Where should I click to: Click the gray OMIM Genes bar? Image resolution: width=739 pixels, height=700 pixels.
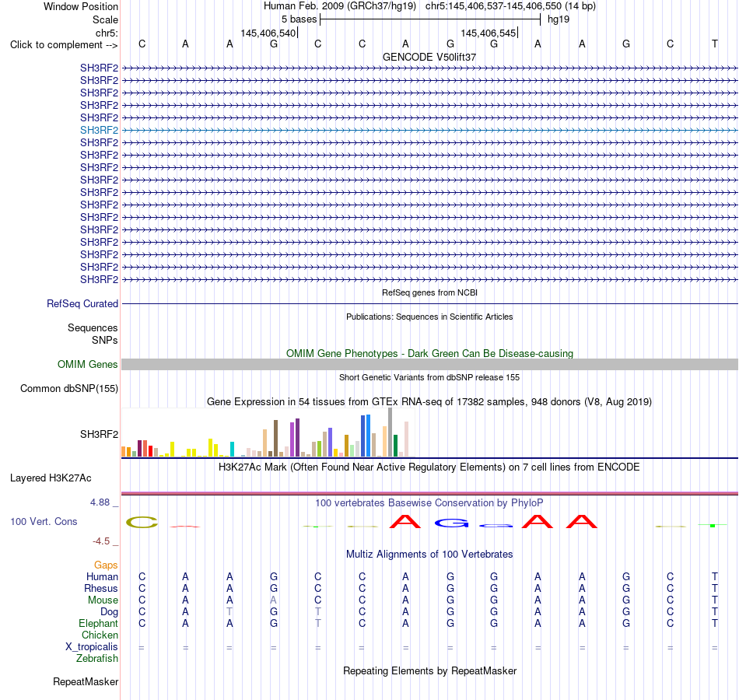click(x=429, y=364)
